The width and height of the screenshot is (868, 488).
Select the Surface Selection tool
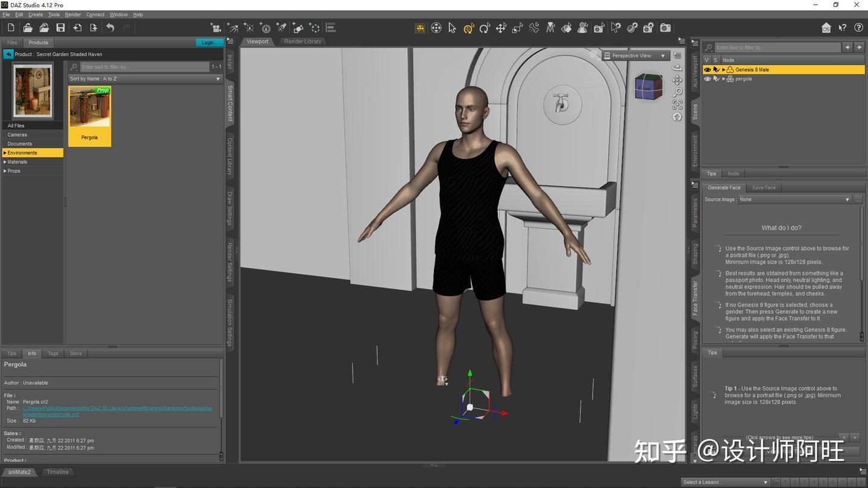coord(566,28)
